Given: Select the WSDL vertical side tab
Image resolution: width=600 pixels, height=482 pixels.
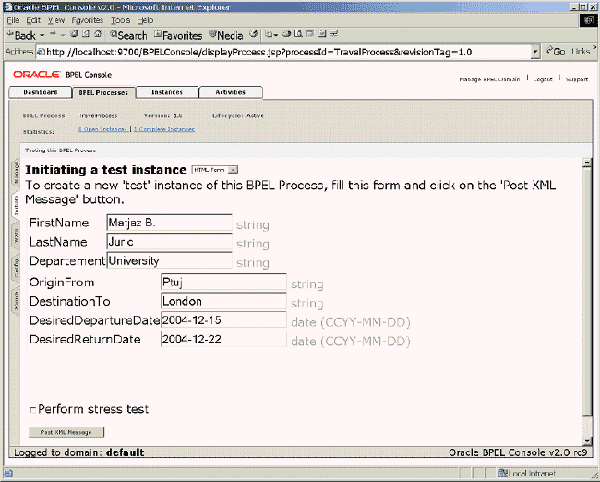Looking at the screenshot, I should (16, 236).
